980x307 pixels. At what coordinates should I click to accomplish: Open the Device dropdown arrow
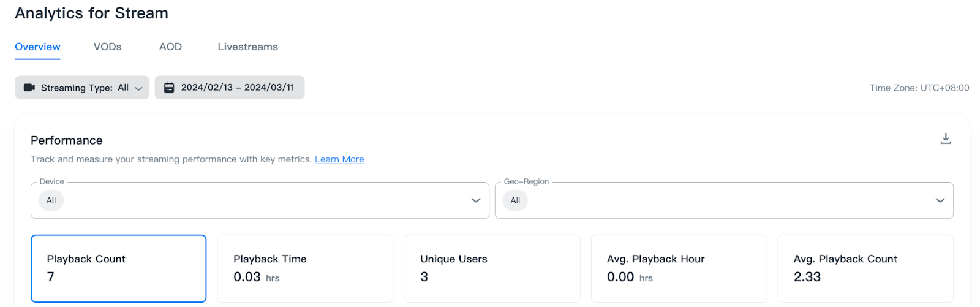tap(475, 200)
